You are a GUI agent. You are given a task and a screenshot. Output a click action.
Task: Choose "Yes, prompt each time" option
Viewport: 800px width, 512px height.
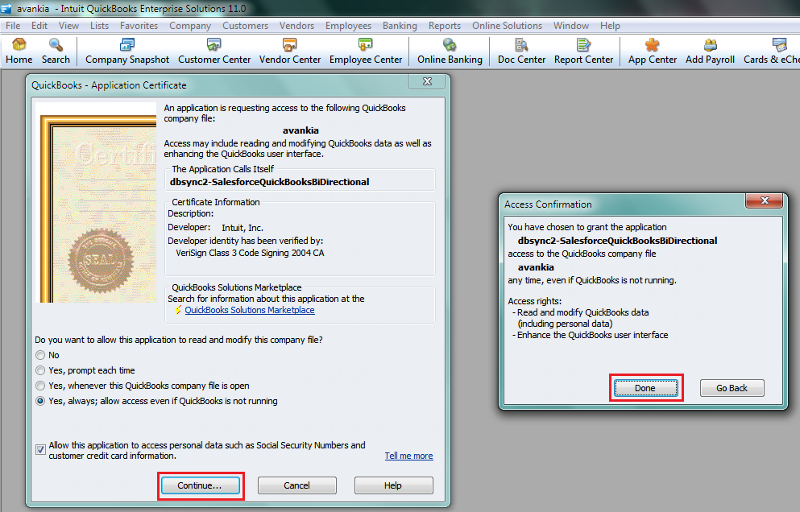41,370
